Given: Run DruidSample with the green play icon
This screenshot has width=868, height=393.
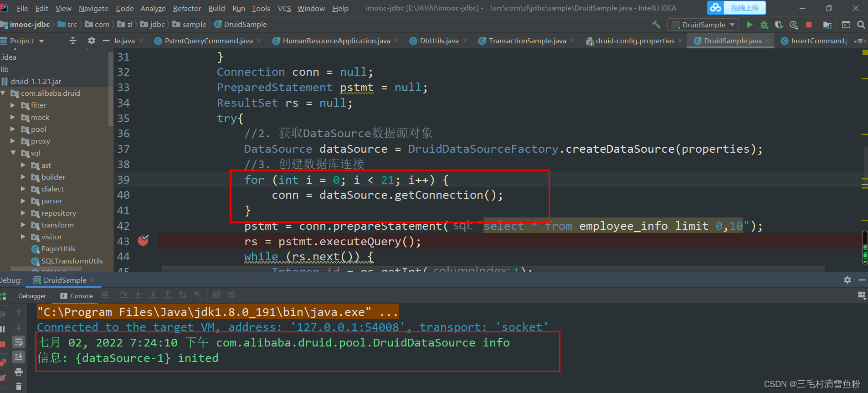Looking at the screenshot, I should point(750,25).
